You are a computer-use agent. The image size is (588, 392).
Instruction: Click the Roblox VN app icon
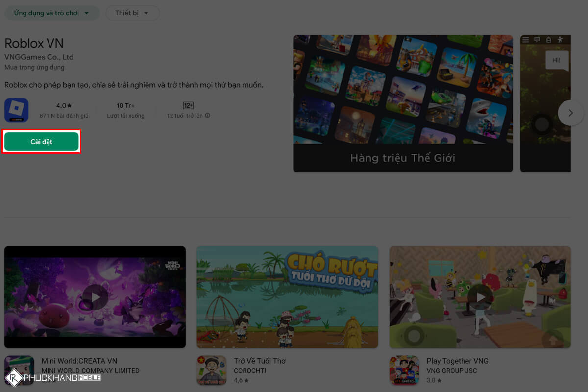tap(17, 110)
